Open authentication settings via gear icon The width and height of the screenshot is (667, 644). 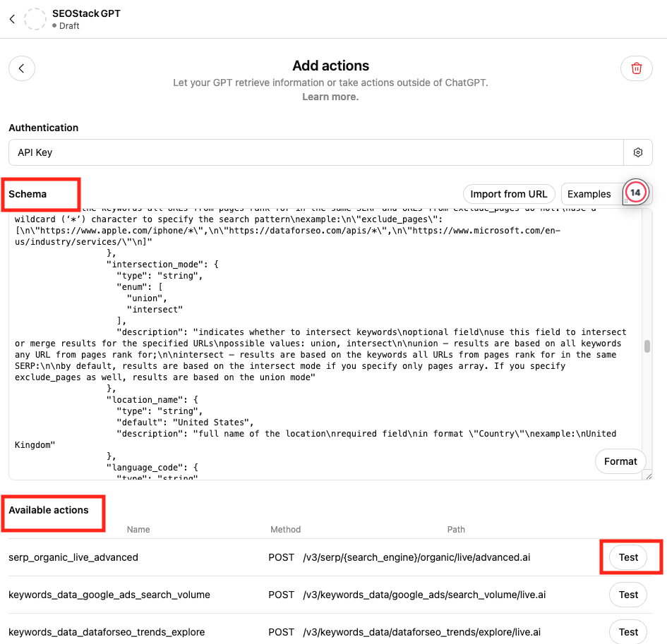[637, 152]
